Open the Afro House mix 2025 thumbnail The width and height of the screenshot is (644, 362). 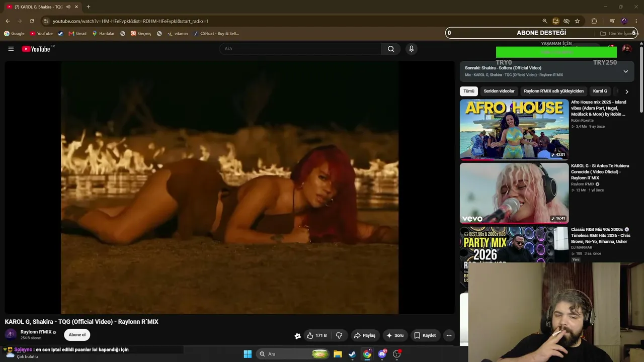[514, 129]
